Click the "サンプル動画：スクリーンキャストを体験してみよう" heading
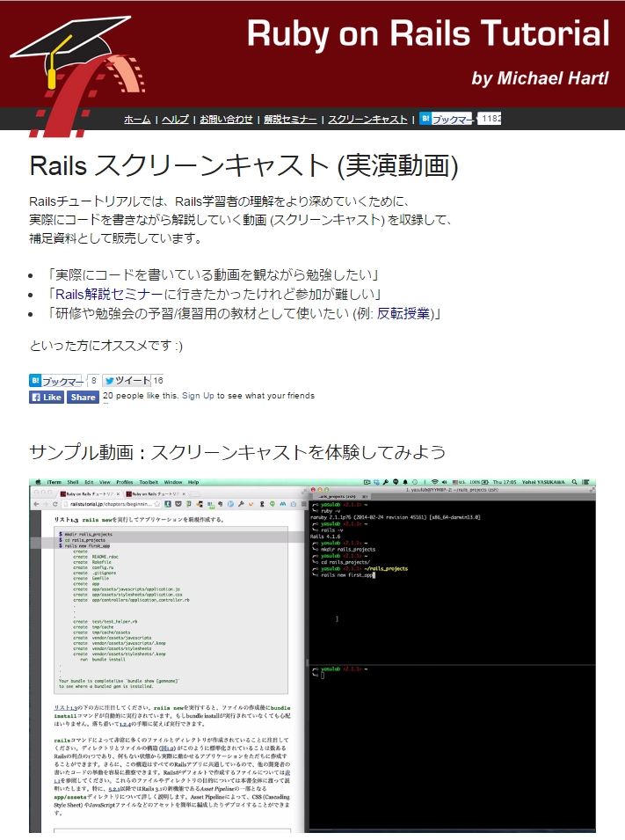625x840 pixels. tap(237, 452)
